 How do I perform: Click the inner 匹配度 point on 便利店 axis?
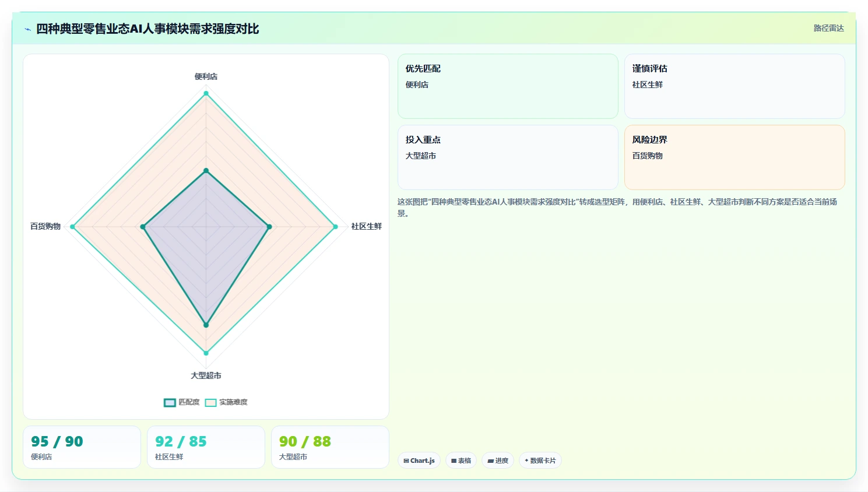(206, 171)
